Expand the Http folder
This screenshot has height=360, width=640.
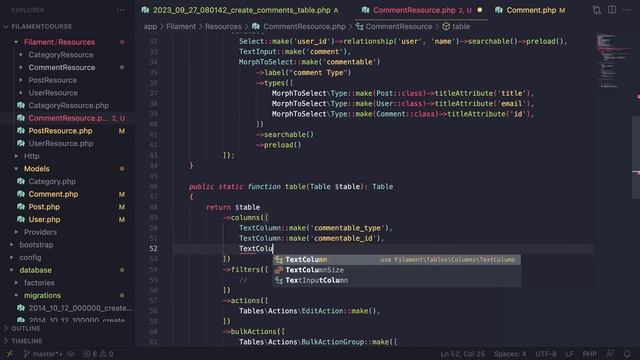pos(16,156)
